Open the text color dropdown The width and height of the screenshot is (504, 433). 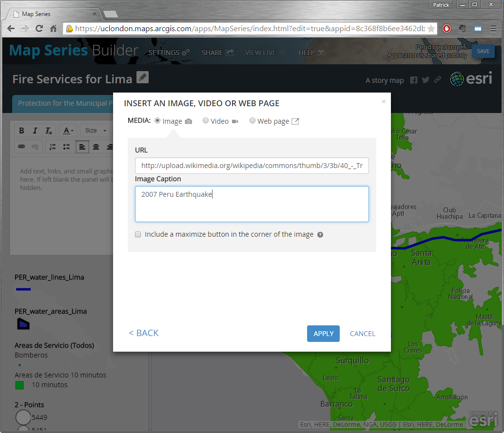(68, 131)
